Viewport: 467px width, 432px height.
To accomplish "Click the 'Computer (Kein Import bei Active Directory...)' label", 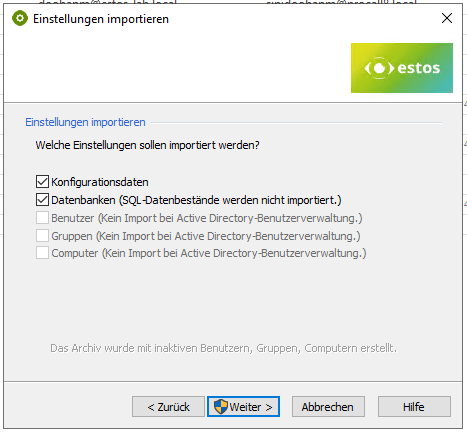I will coord(209,253).
